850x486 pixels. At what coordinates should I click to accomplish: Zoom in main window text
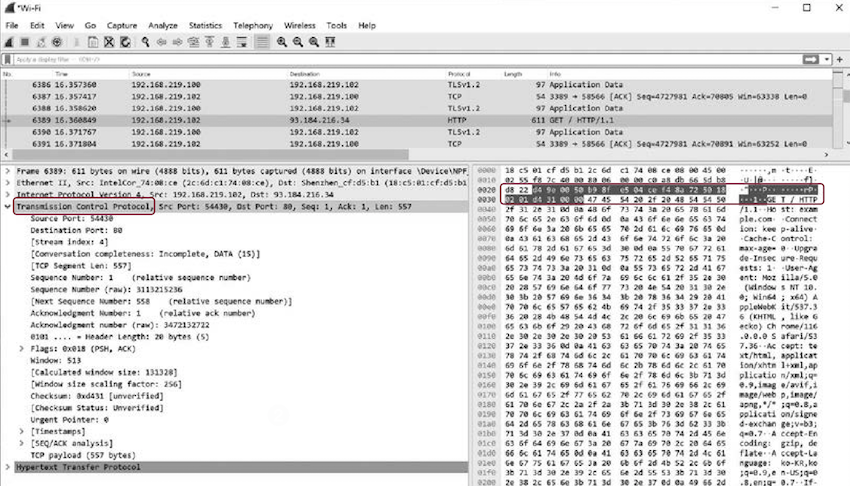282,42
